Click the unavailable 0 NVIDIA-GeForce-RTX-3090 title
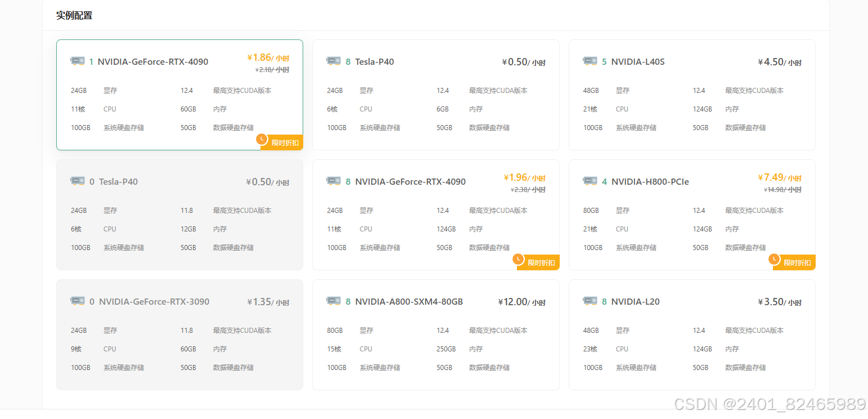 click(149, 302)
